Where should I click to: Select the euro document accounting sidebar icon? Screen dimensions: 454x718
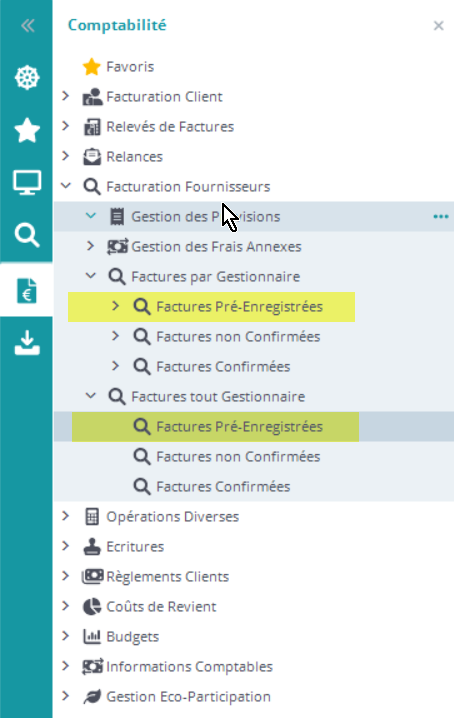click(27, 290)
